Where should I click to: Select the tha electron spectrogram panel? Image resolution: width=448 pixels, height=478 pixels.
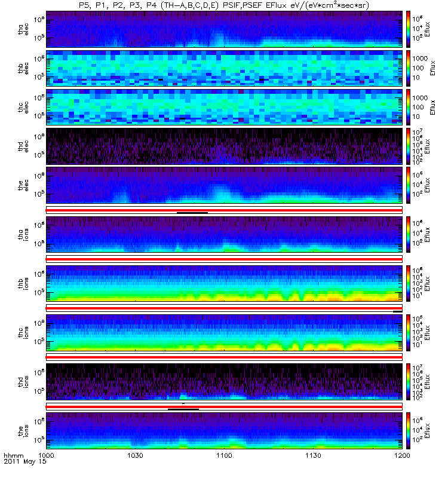[x=225, y=29]
